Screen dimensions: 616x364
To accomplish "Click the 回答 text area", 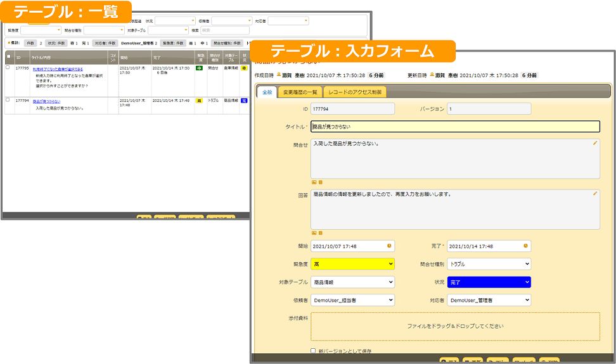I will click(x=455, y=210).
